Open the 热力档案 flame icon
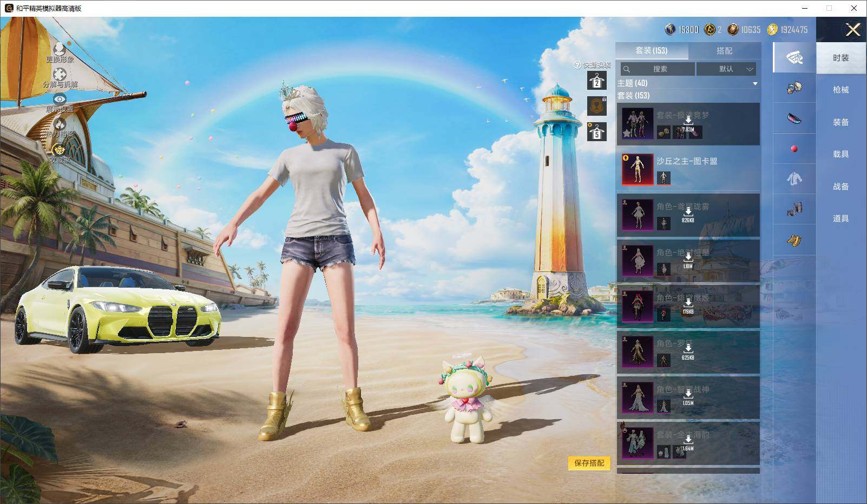The image size is (867, 504). click(x=60, y=124)
